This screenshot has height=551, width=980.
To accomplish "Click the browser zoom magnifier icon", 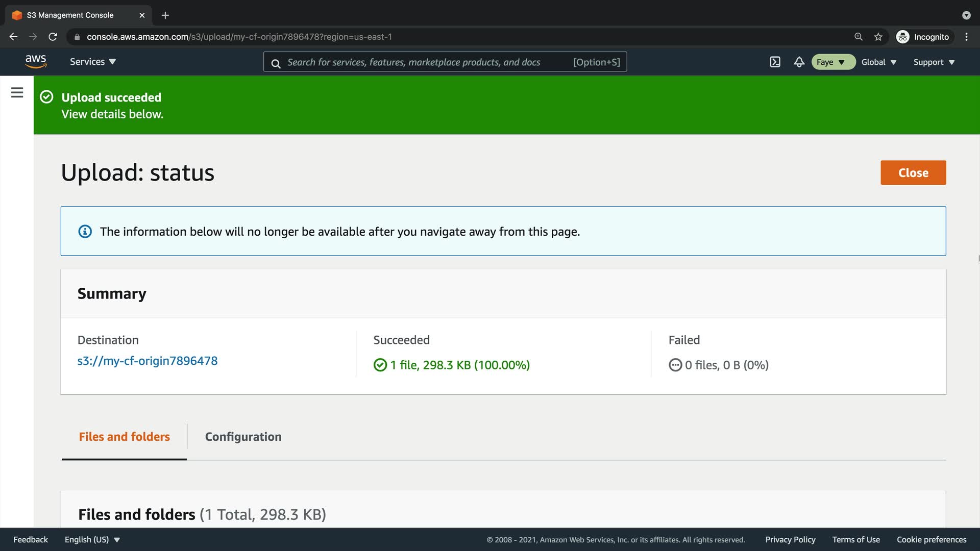I will click(859, 37).
